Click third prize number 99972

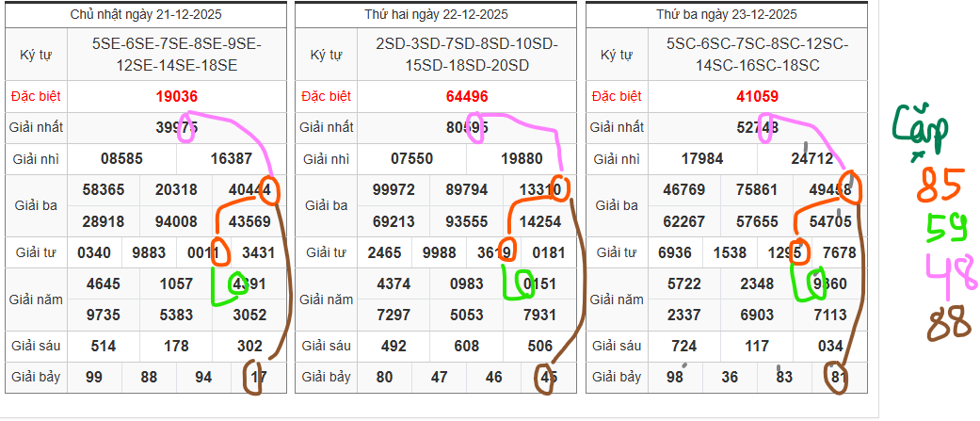pyautogui.click(x=394, y=190)
